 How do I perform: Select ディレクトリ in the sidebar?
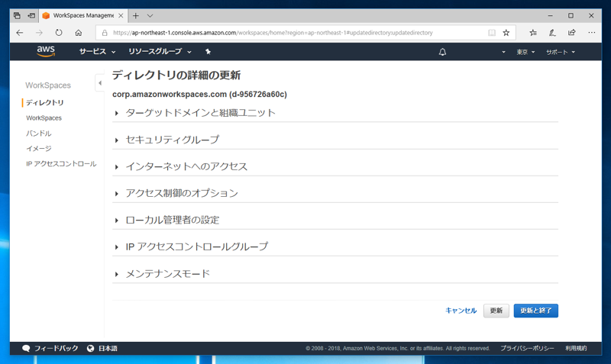click(x=45, y=102)
